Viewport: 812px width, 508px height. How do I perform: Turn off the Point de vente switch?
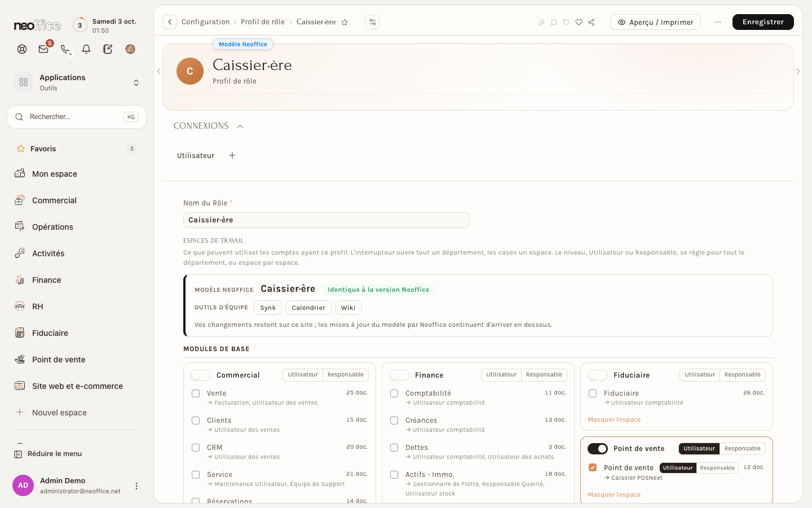coord(598,449)
